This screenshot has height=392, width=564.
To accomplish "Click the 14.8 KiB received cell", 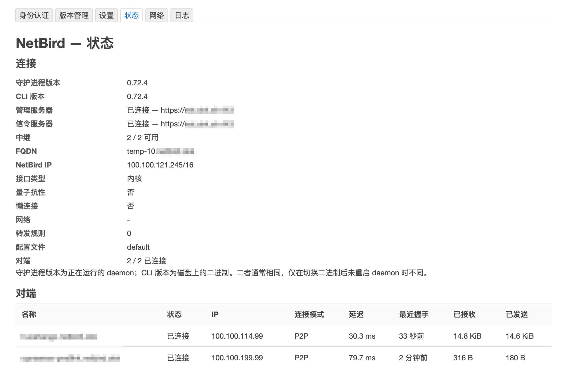I will pos(468,336).
